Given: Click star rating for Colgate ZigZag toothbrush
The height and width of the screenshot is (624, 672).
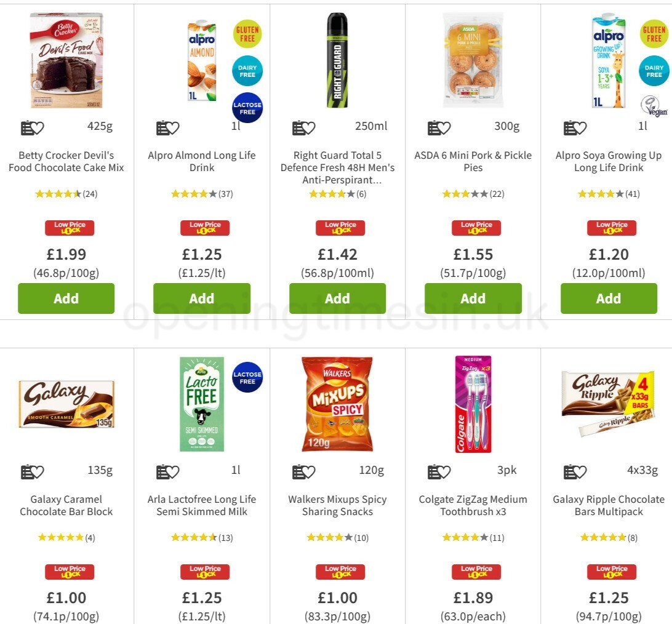Looking at the screenshot, I should [x=473, y=537].
